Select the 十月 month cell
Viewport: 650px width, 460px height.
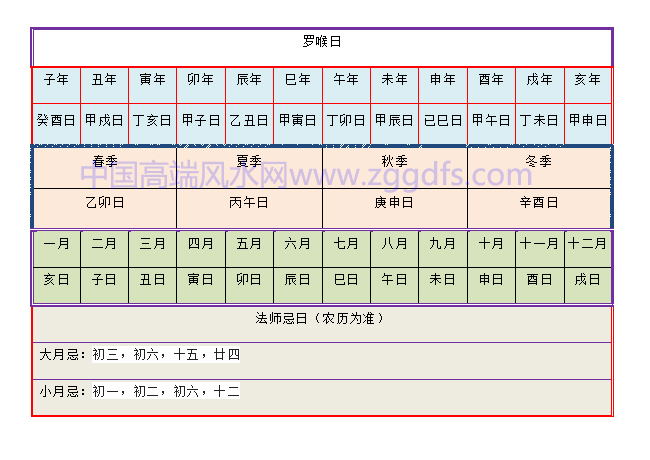pos(492,249)
